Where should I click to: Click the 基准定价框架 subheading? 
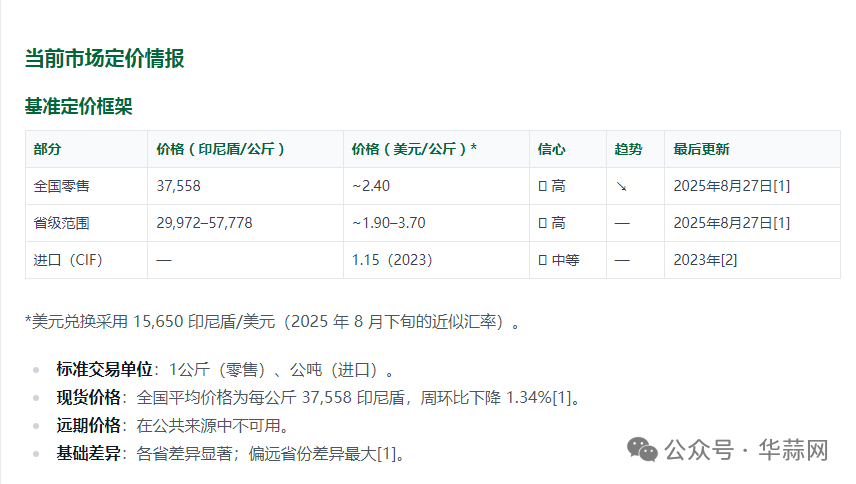78,106
